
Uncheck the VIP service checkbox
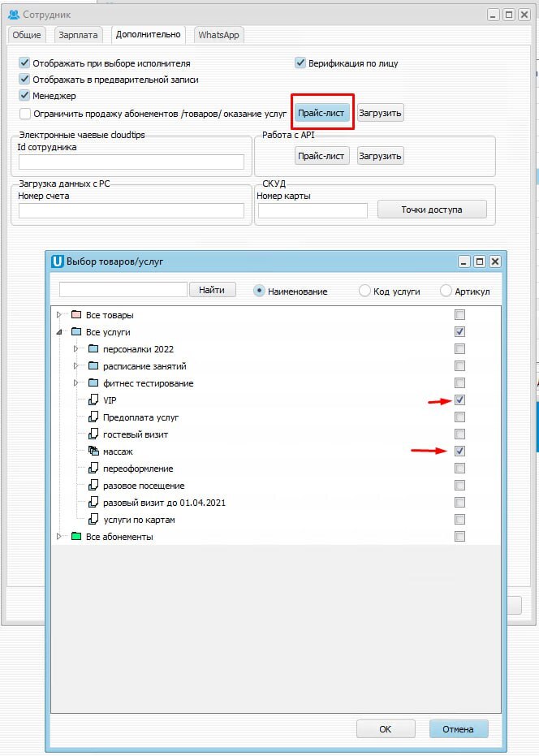click(x=459, y=400)
